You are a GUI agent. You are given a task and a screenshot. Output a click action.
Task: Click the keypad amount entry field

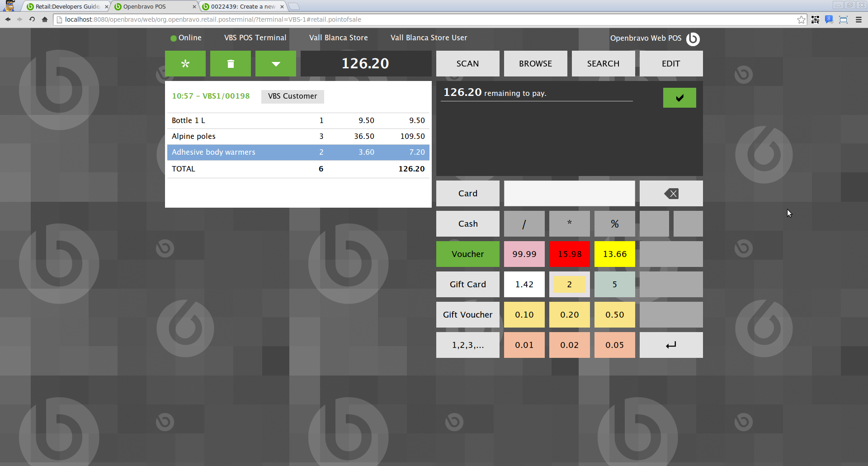click(570, 194)
